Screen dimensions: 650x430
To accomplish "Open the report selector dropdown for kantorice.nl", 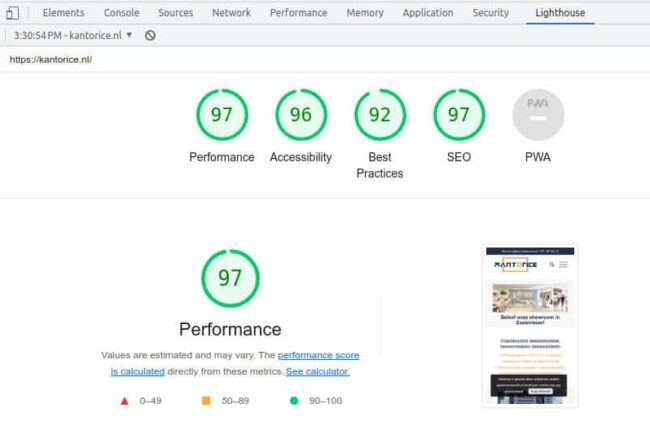I will (73, 36).
